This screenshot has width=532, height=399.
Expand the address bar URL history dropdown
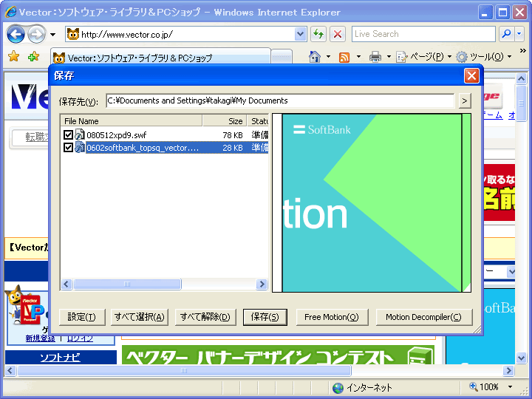300,34
